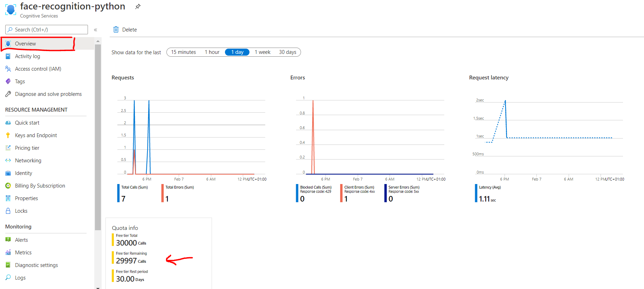Open Quick start
644x289 pixels.
(x=27, y=123)
